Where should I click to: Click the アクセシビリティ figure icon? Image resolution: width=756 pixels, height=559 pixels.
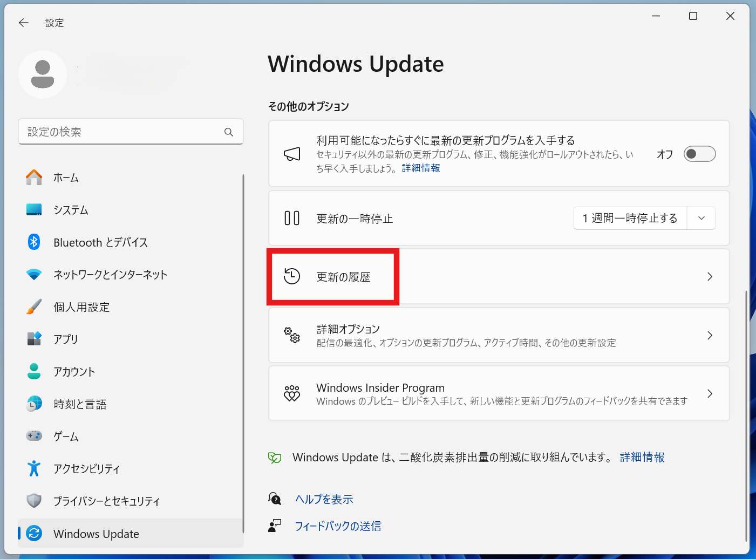coord(34,468)
